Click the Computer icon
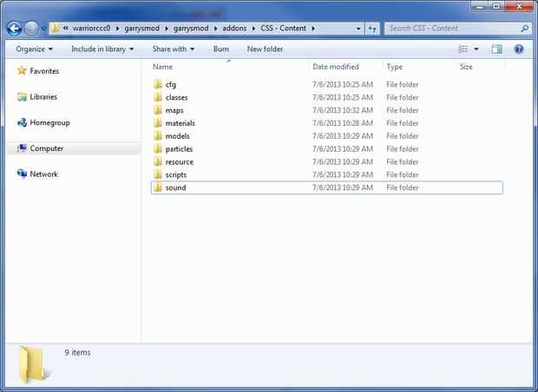The width and height of the screenshot is (538, 392). click(x=22, y=148)
